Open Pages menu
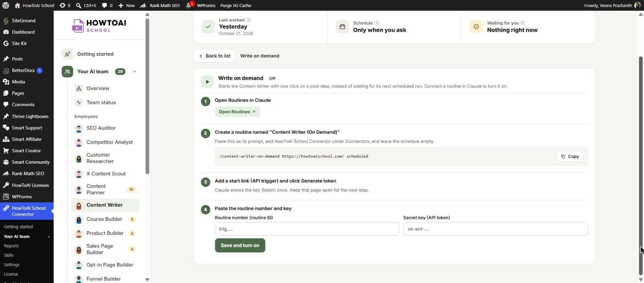The width and height of the screenshot is (644, 283). 27,93
